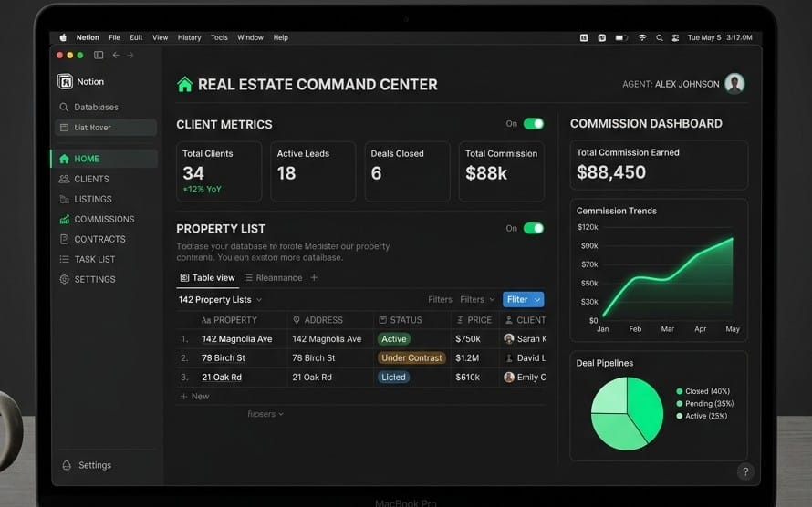Click the bell icon next to Settings
812x507 pixels.
click(67, 465)
